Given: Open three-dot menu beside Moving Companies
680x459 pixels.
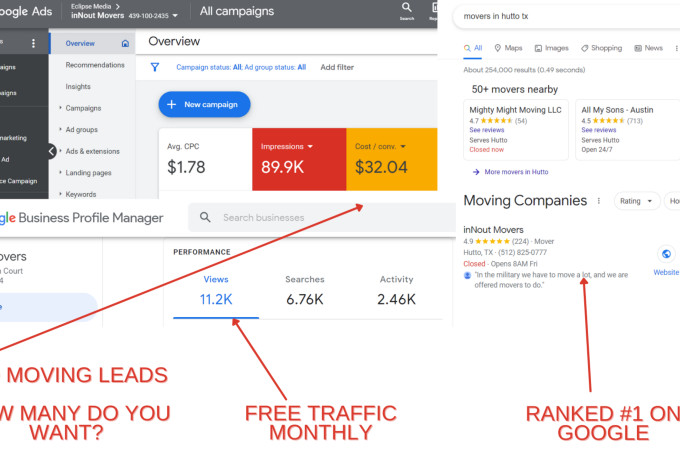Looking at the screenshot, I should [599, 200].
